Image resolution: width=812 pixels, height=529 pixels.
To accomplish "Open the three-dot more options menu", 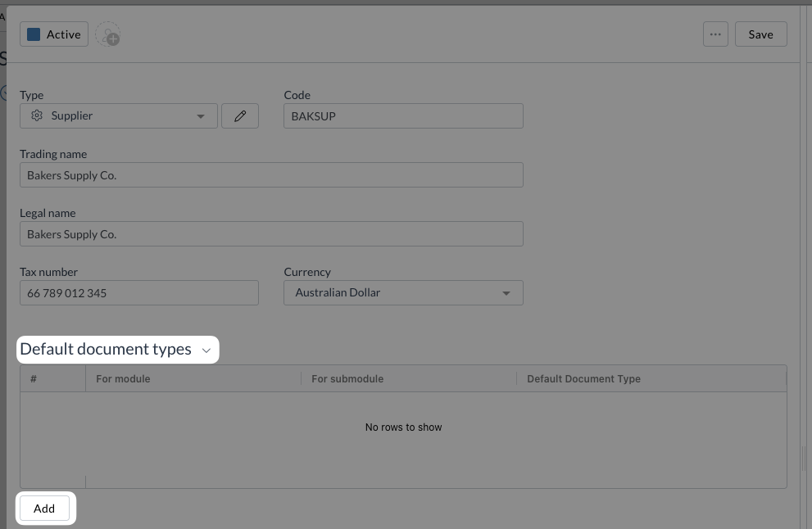I will point(715,34).
